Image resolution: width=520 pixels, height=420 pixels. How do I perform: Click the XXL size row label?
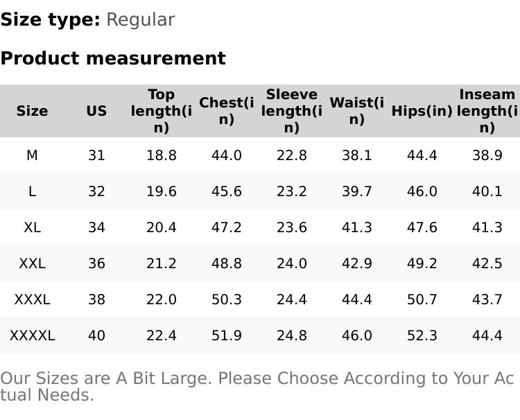32,263
